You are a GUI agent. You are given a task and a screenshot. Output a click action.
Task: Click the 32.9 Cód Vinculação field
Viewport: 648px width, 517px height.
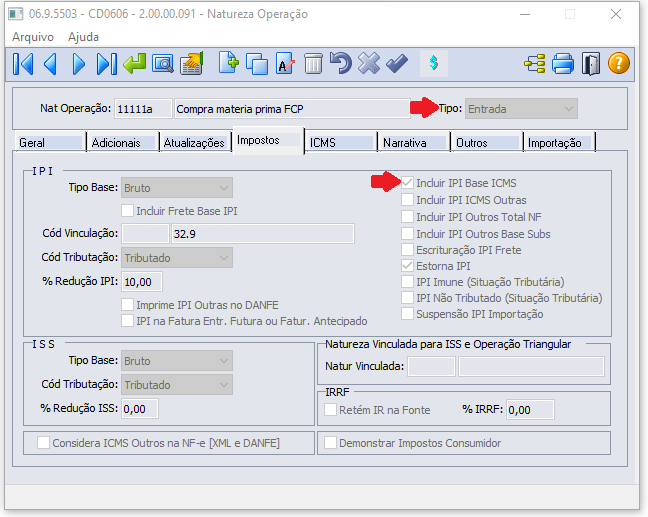(x=263, y=233)
